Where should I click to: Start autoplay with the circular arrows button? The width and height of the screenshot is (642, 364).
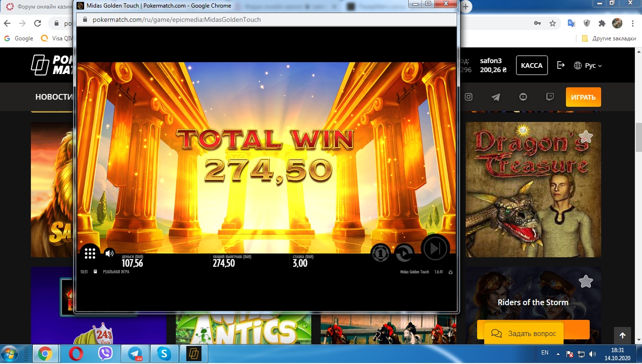point(404,253)
